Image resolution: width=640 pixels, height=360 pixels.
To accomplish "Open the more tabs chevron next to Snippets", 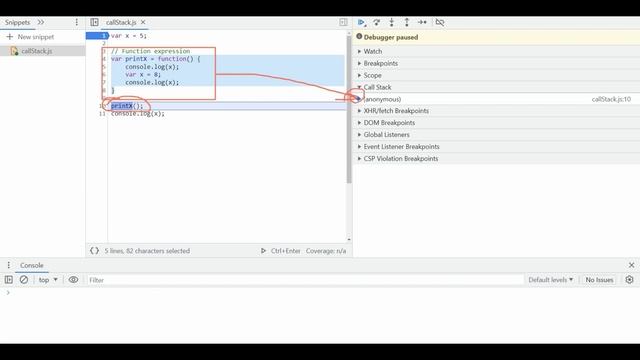I will [x=41, y=22].
